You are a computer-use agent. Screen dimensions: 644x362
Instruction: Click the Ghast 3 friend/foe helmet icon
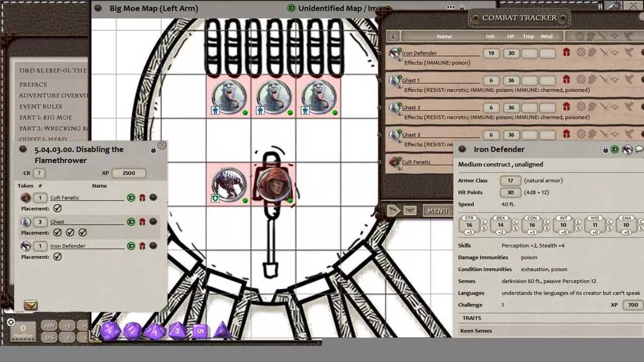coord(566,134)
